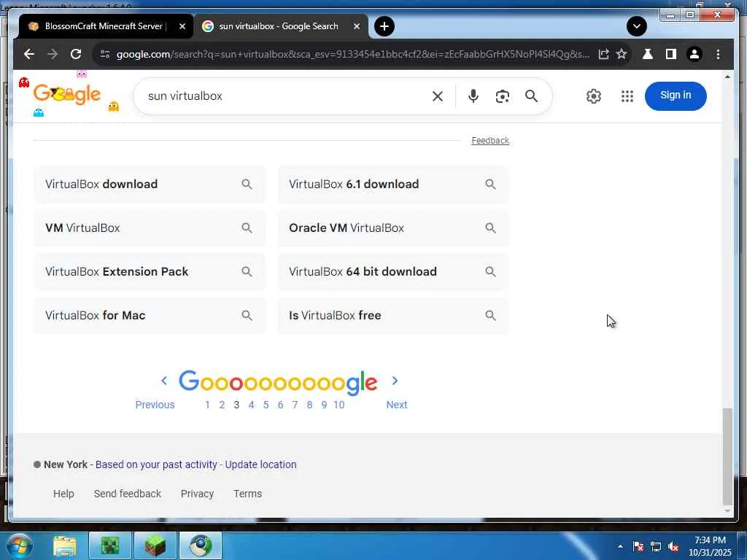
Task: Open the Help footer link
Action: 63,494
